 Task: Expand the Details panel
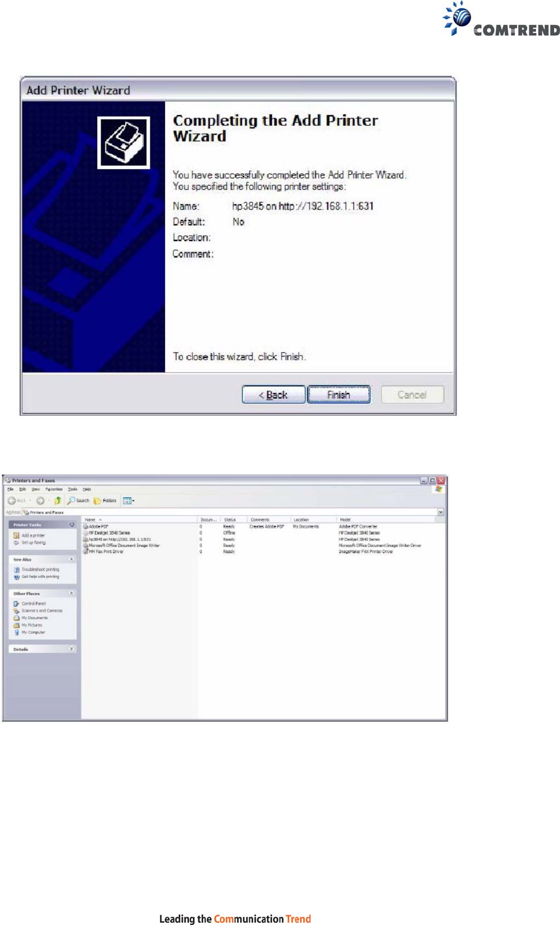click(x=72, y=649)
